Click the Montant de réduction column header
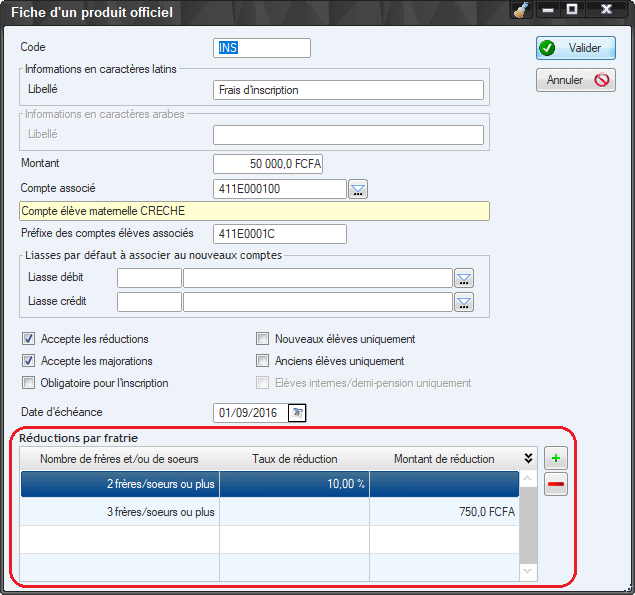The width and height of the screenshot is (635, 595). pyautogui.click(x=444, y=459)
